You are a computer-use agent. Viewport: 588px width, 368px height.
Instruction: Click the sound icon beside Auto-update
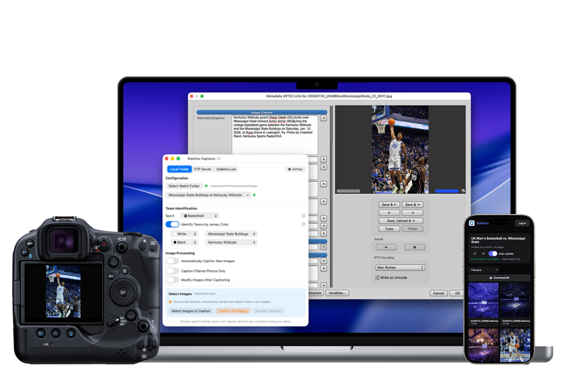coord(483,253)
